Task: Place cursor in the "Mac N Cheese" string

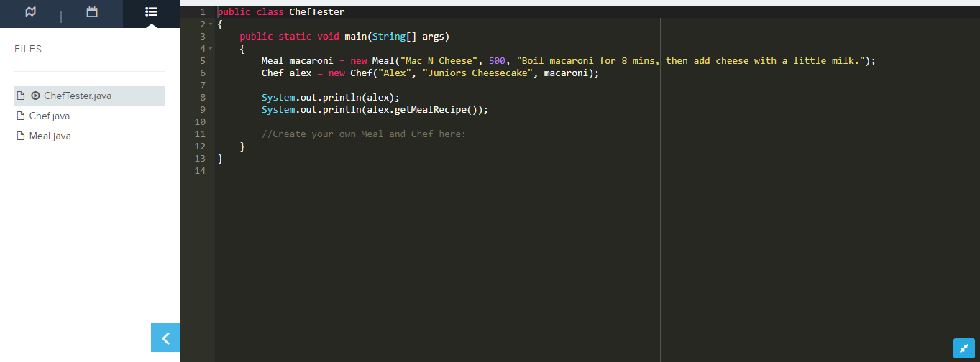Action: (438, 61)
